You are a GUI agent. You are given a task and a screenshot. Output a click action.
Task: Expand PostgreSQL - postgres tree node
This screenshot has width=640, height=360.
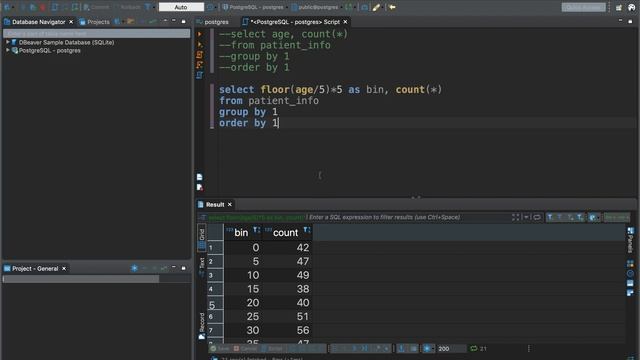click(x=7, y=50)
